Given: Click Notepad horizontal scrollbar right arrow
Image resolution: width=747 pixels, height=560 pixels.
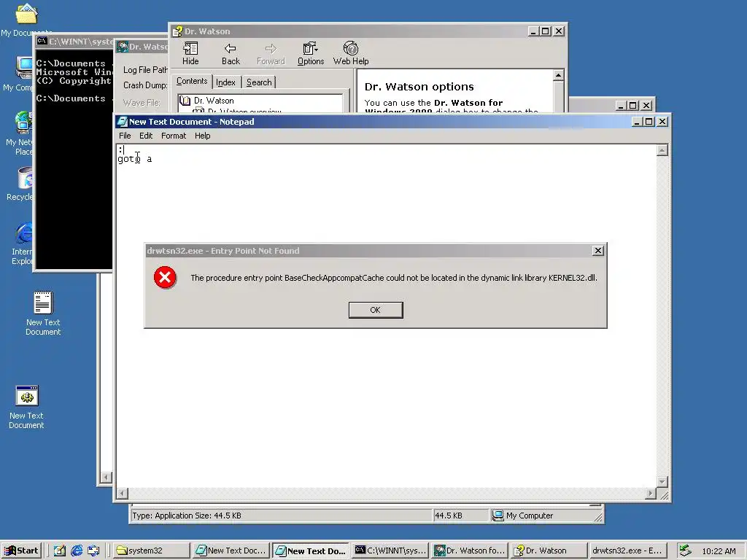Looking at the screenshot, I should 650,494.
